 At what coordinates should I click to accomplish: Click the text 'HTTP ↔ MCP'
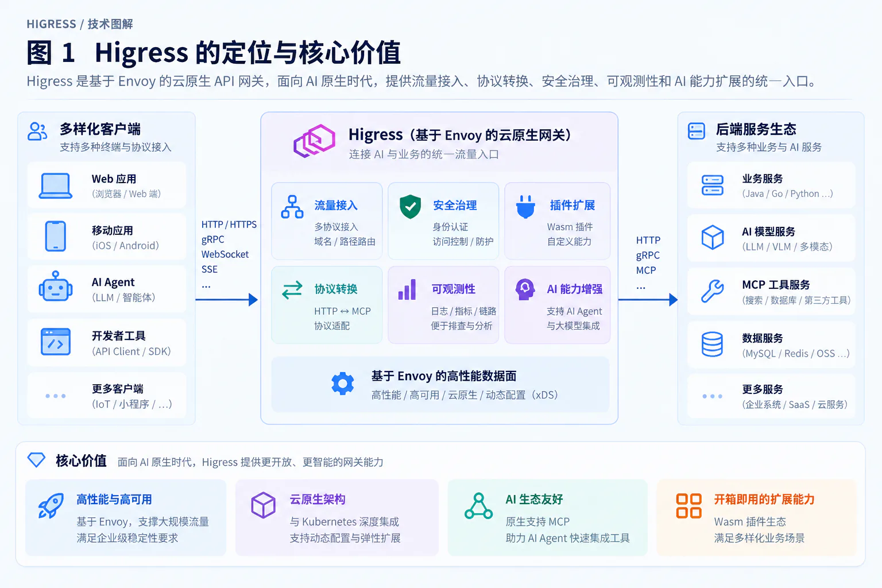342,311
